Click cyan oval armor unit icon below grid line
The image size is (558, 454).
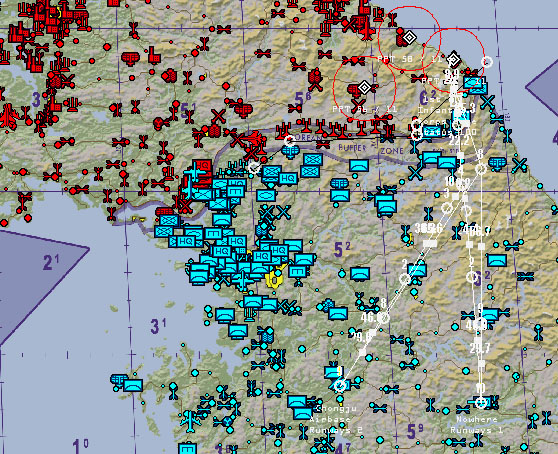(265, 195)
